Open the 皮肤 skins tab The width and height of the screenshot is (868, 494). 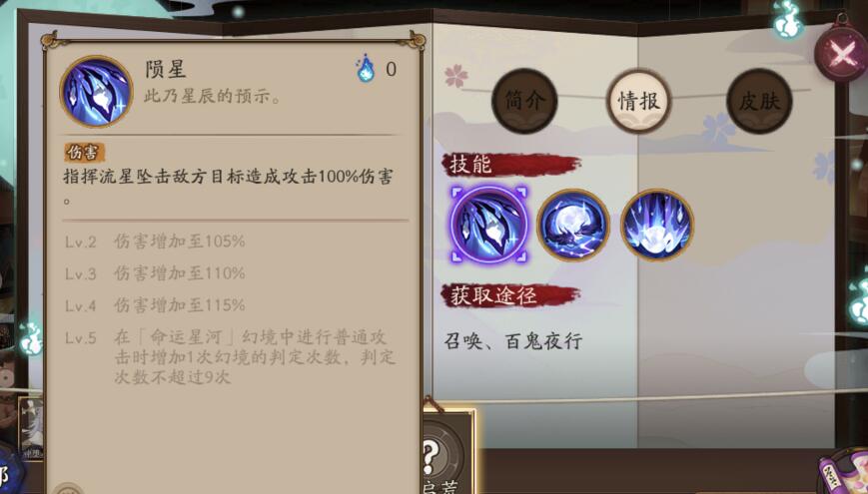pyautogui.click(x=759, y=101)
